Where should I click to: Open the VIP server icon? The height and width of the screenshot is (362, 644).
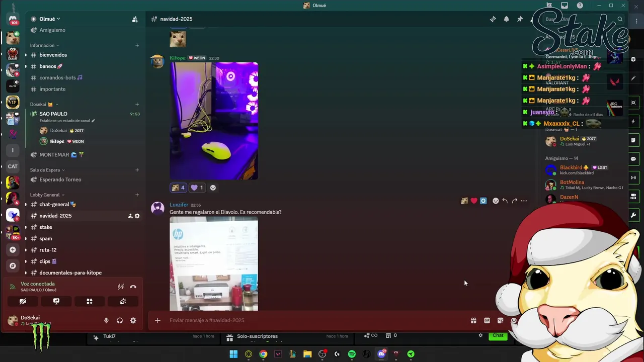click(13, 103)
